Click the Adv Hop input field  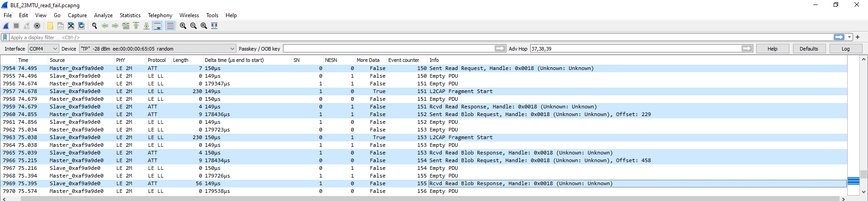coord(636,49)
